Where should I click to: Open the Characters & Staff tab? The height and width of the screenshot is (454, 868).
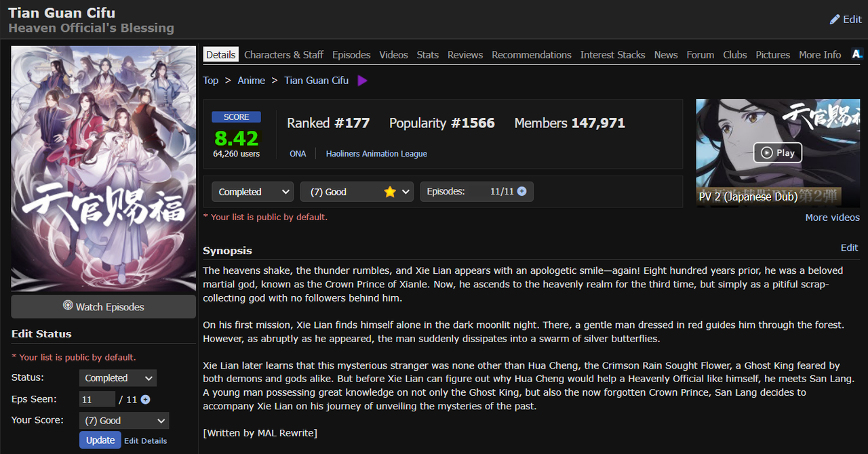pyautogui.click(x=284, y=55)
